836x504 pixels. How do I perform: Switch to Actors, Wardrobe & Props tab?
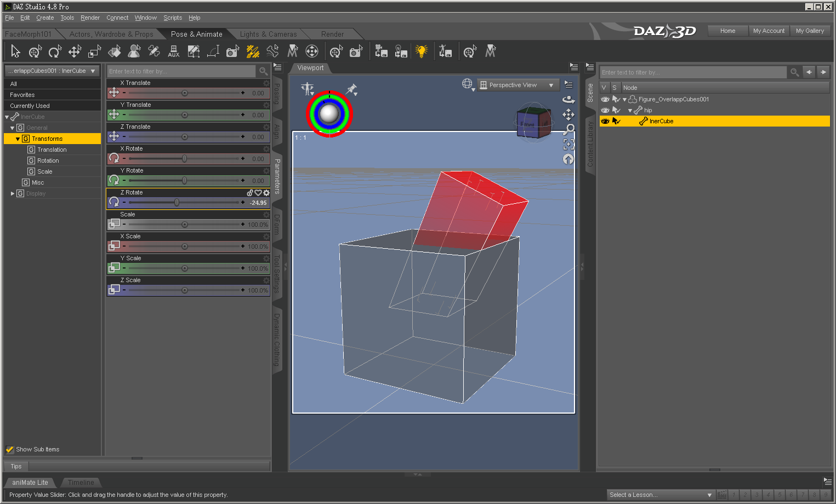tap(111, 34)
